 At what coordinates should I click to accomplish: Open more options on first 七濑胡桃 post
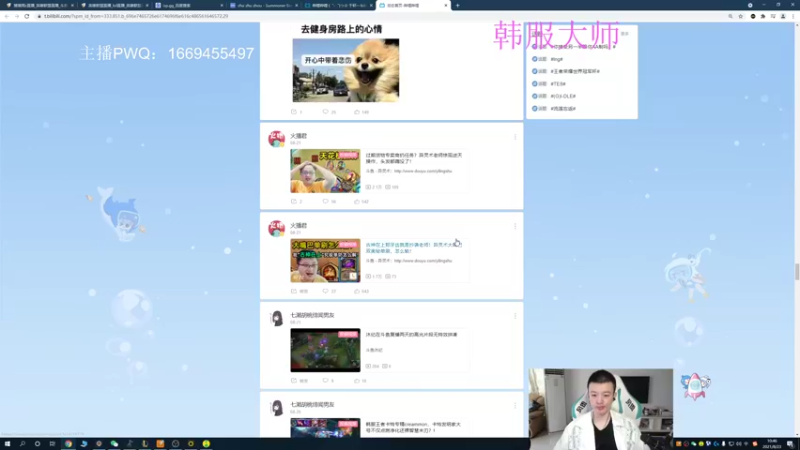coord(515,316)
